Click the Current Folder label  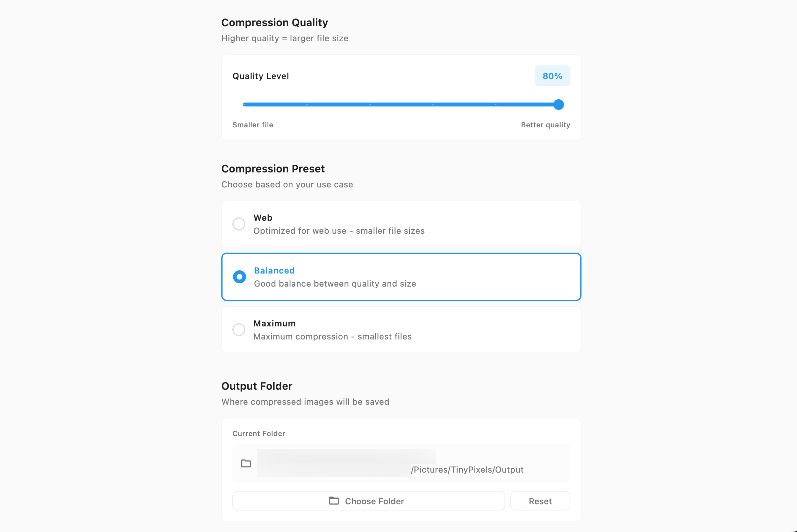click(259, 433)
